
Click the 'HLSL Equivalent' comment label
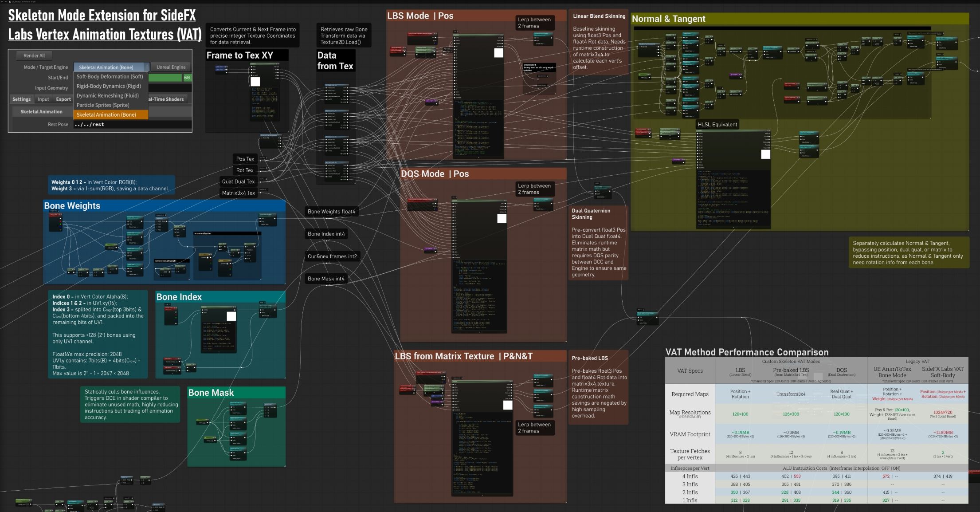[x=717, y=125]
